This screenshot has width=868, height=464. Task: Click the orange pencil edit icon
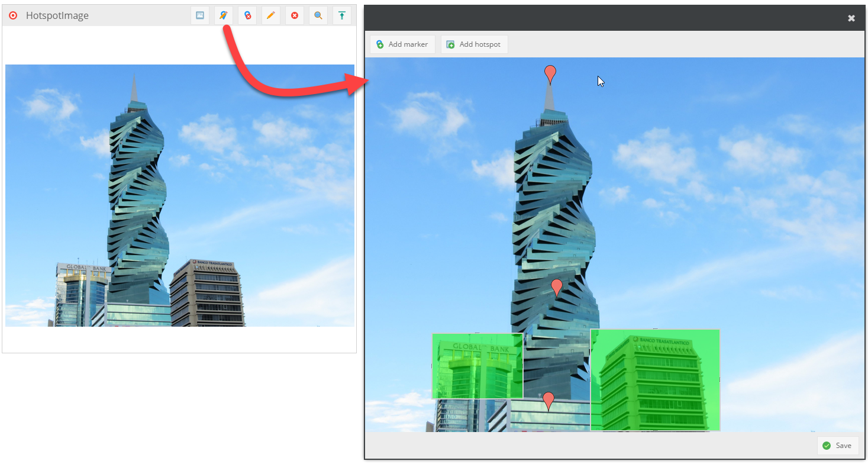tap(271, 16)
